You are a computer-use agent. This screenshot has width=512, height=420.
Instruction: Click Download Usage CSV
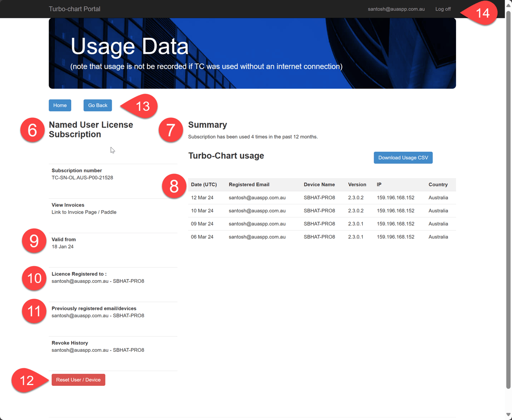click(x=403, y=157)
